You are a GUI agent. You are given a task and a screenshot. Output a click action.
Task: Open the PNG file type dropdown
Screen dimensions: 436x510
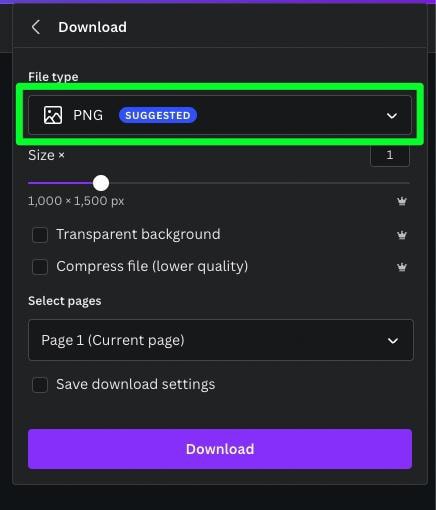click(x=220, y=115)
